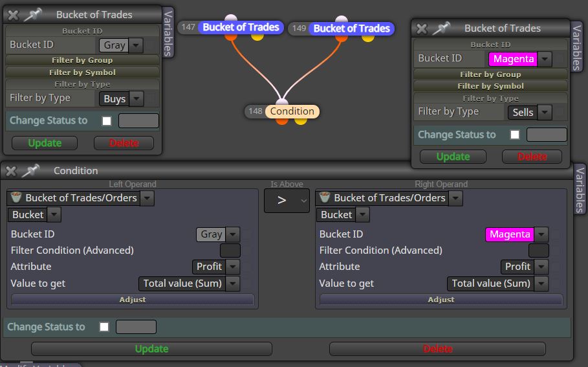The height and width of the screenshot is (367, 588).
Task: Pick Magenta Bucket ID swatch in Right Operand
Action: (510, 234)
